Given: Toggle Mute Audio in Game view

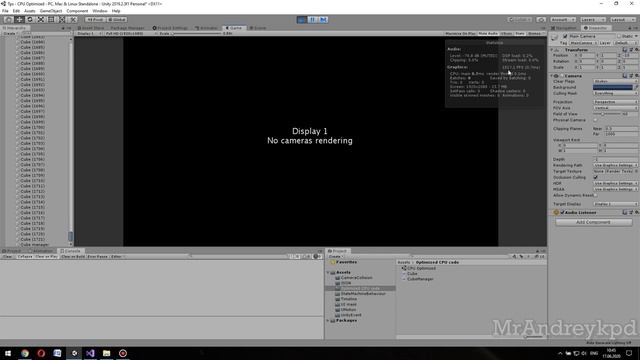Looking at the screenshot, I should tap(488, 33).
